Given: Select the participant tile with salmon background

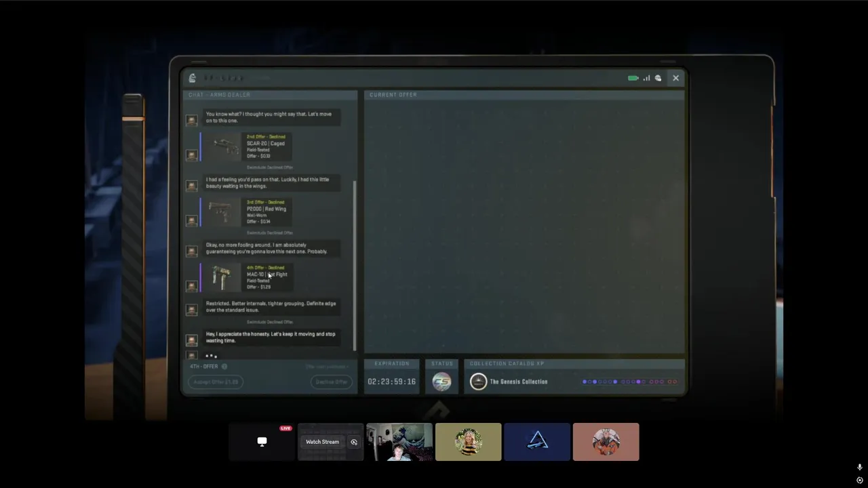Looking at the screenshot, I should click(606, 442).
